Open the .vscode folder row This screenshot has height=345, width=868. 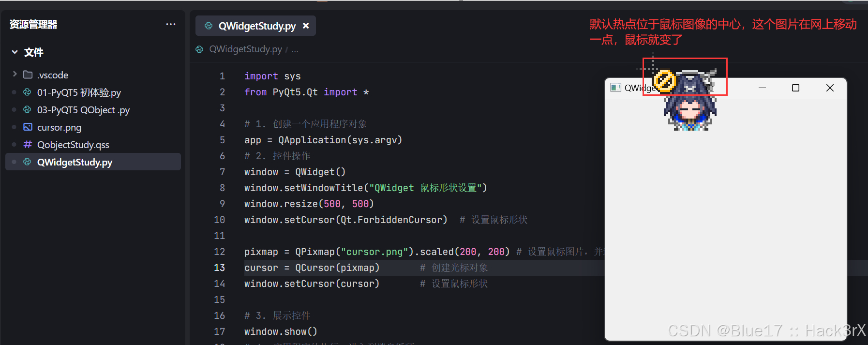coord(93,75)
